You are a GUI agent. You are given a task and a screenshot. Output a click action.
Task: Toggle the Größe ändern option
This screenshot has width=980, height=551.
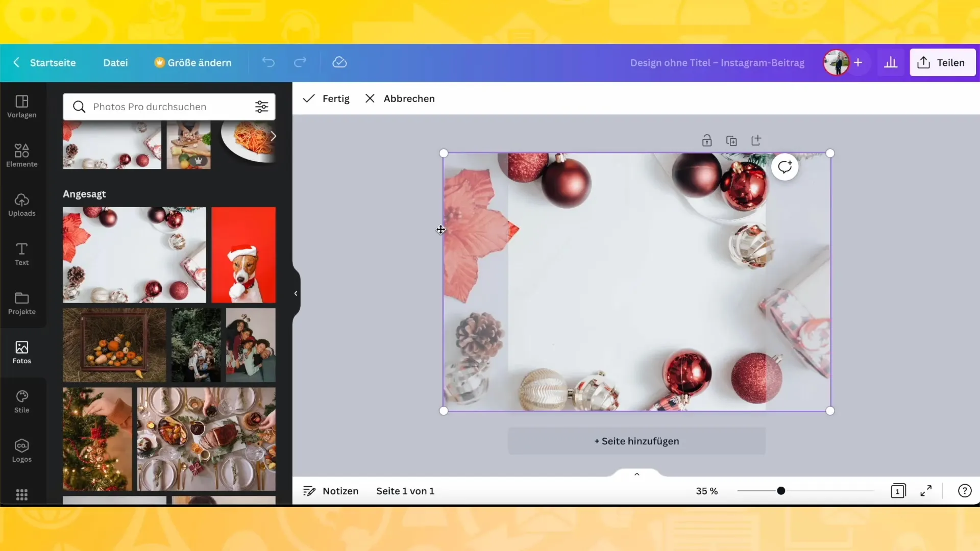(x=193, y=62)
